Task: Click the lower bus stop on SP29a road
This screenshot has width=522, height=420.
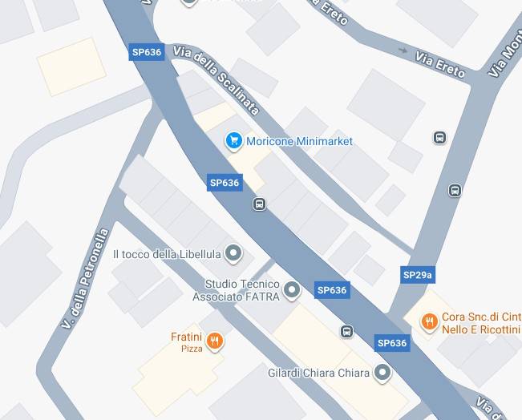Action: pos(455,191)
